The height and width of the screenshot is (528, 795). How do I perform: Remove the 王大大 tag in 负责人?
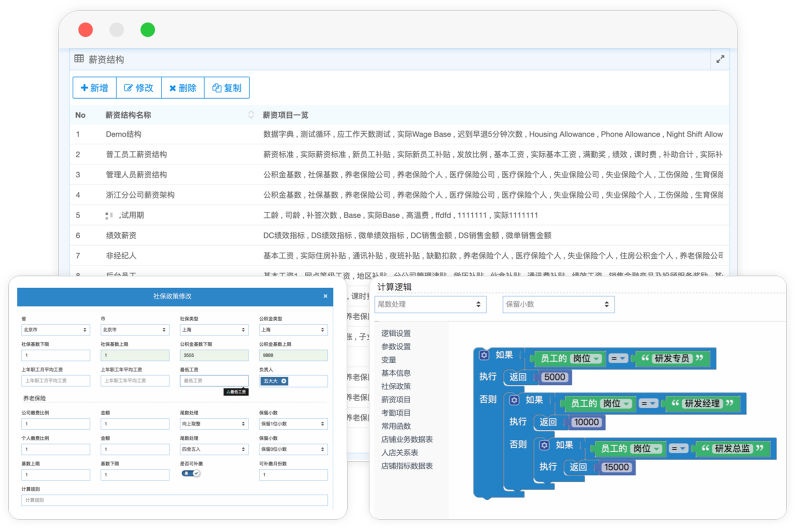pos(285,380)
